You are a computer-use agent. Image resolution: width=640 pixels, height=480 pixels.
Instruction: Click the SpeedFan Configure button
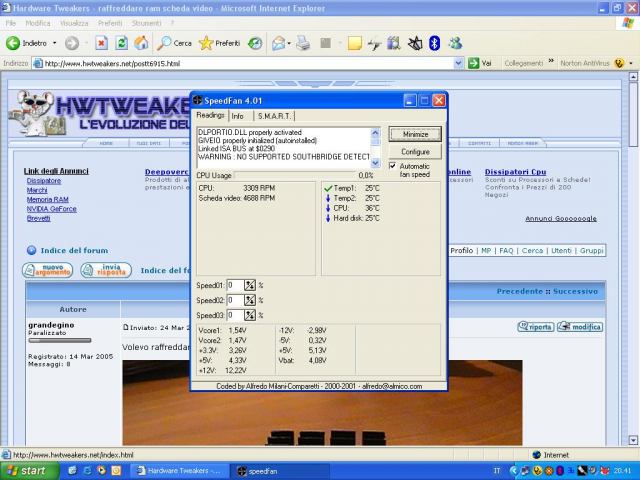click(415, 151)
